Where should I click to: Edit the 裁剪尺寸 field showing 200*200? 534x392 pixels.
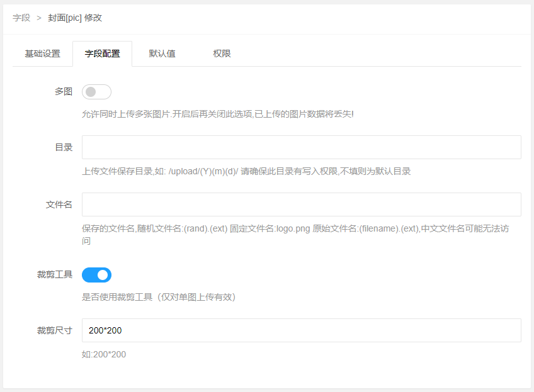302,330
